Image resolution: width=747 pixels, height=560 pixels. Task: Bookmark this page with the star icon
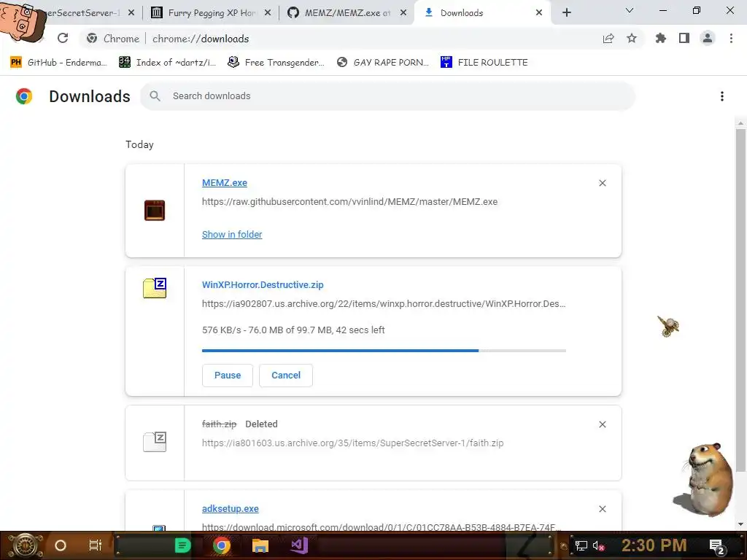[x=632, y=38]
